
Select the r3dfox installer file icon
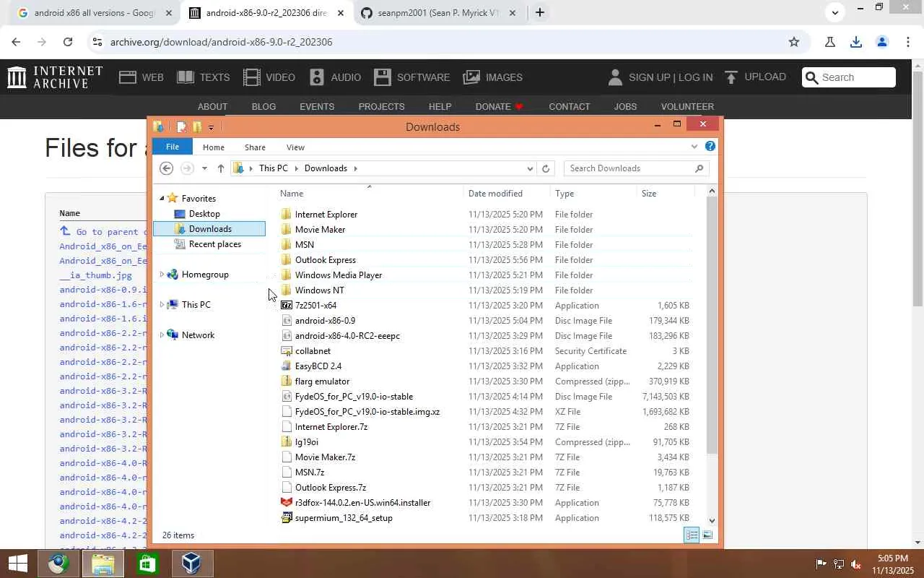point(287,503)
